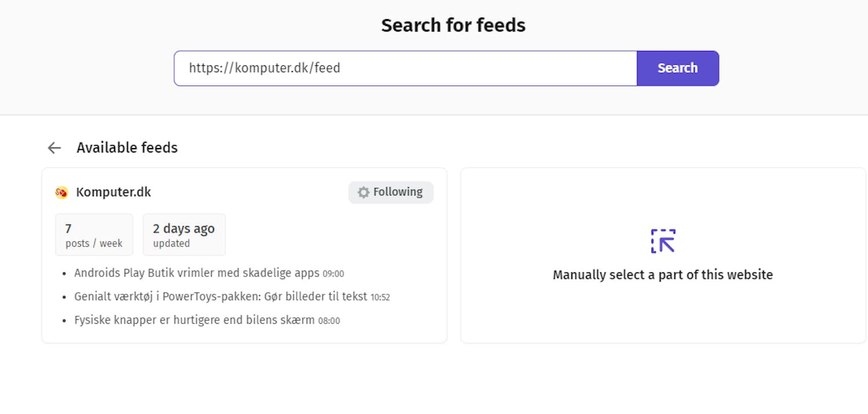Toggle the Following label for Komputer.dk
This screenshot has width=868, height=414.
click(x=398, y=192)
